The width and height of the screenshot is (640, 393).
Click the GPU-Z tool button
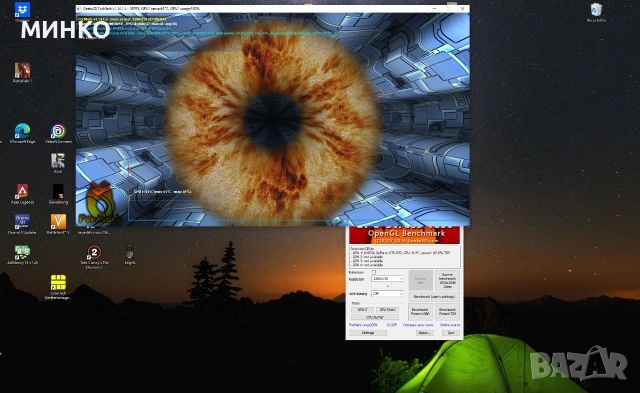coord(362,310)
